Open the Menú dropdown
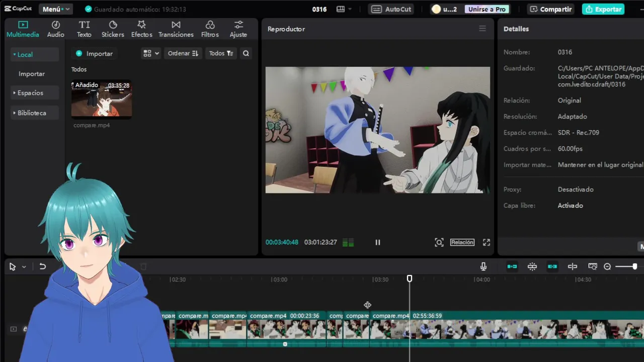 click(56, 9)
